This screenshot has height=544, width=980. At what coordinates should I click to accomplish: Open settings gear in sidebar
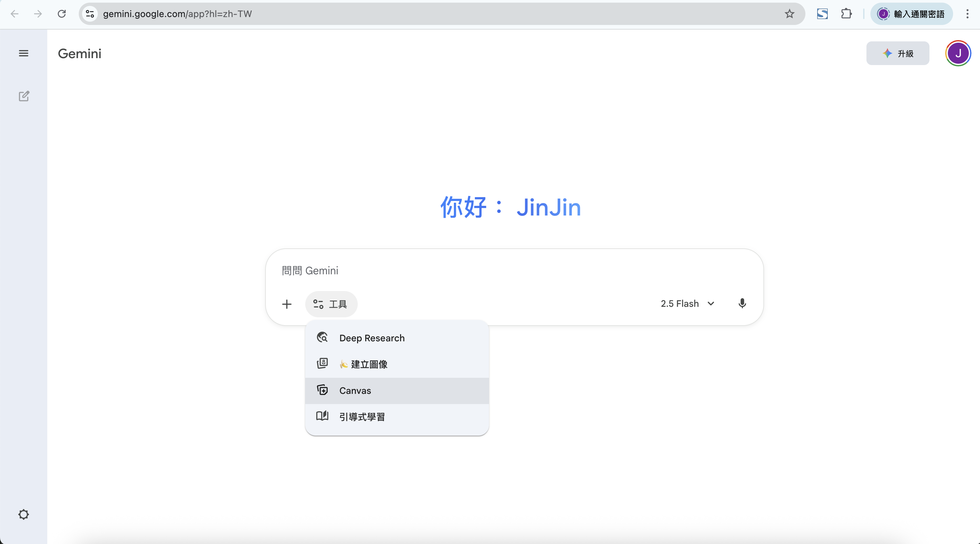click(x=24, y=514)
